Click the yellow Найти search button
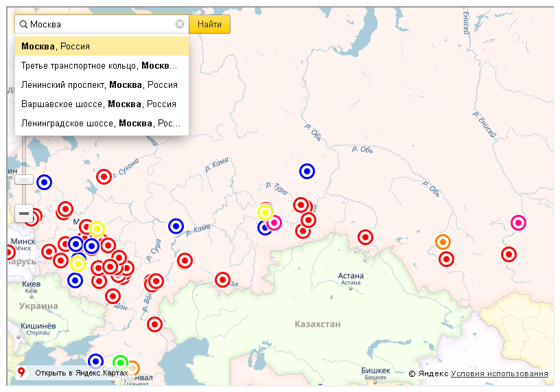Screen dimensions: 560x392 tap(209, 24)
